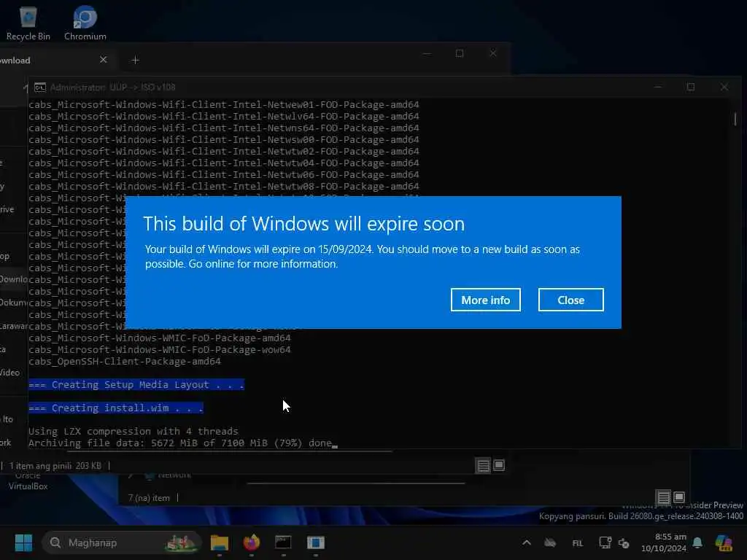The height and width of the screenshot is (560, 747).
Task: Click 'cabs_OpenSSH-Client-Package-amd64' line
Action: [x=125, y=362]
